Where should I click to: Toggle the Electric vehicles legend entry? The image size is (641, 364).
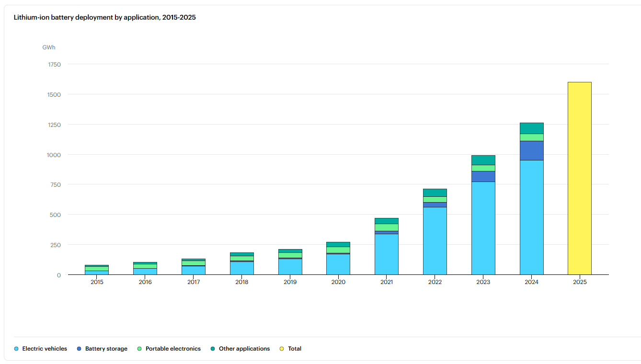[x=41, y=349]
